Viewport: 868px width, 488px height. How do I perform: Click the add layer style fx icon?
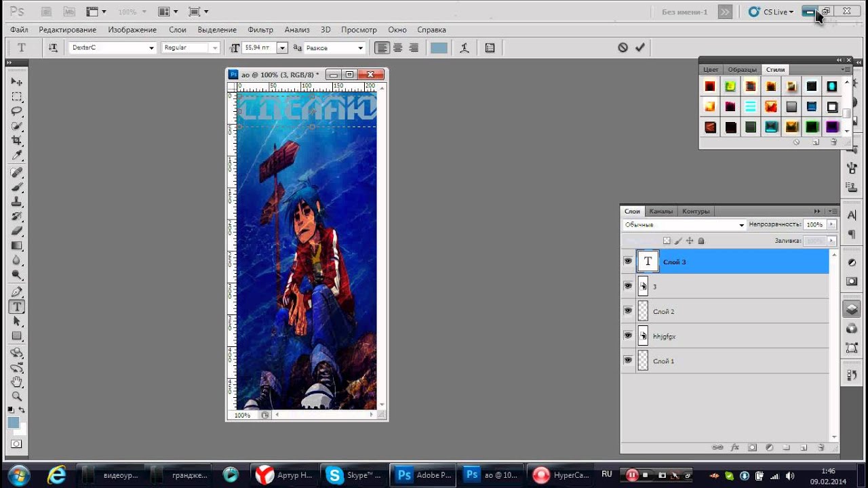point(735,447)
